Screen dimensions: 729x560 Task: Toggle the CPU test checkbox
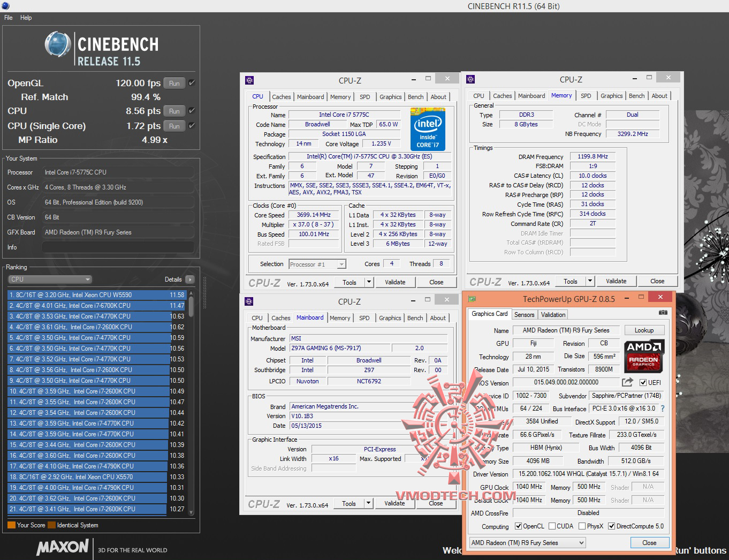pos(192,111)
